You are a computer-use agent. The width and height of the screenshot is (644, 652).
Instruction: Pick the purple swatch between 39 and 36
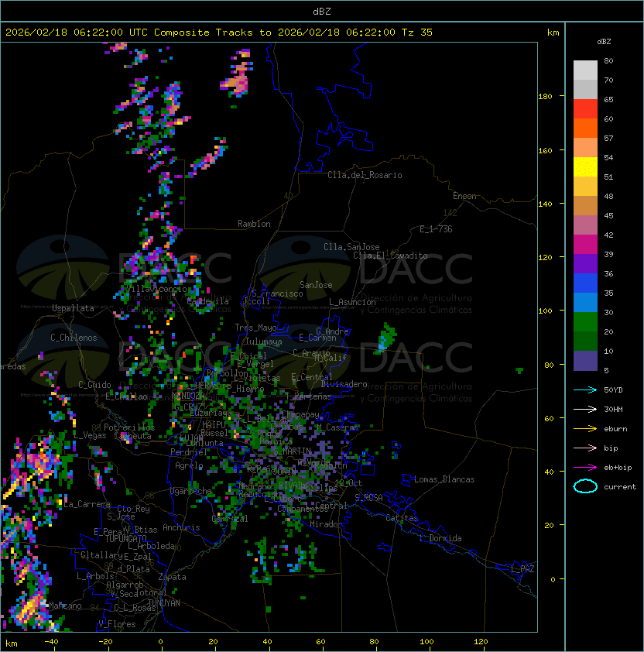(x=585, y=263)
